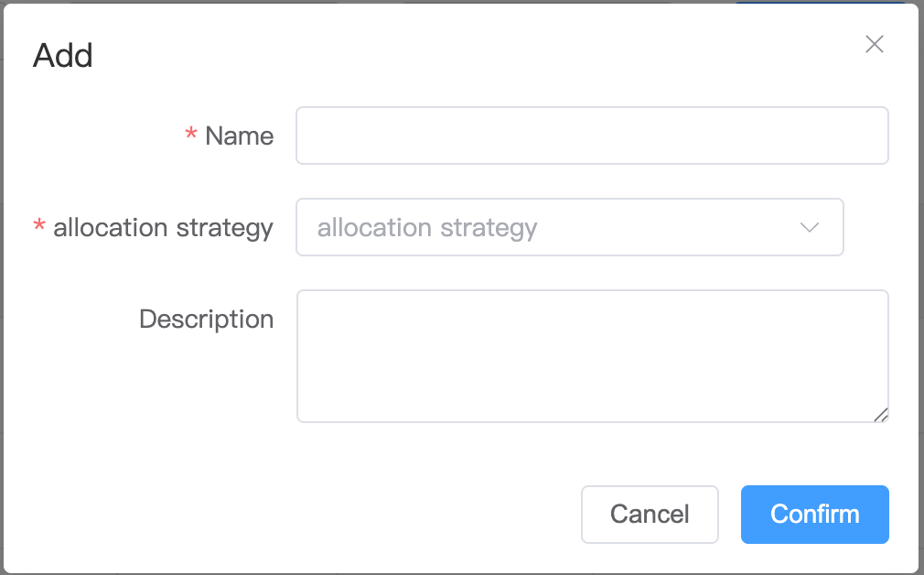Cancel adding the entry

coord(650,515)
